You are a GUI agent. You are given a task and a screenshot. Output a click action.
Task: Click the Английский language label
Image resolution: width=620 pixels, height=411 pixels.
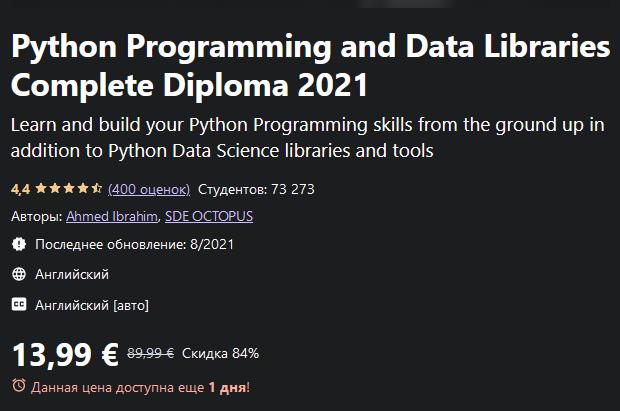(72, 274)
